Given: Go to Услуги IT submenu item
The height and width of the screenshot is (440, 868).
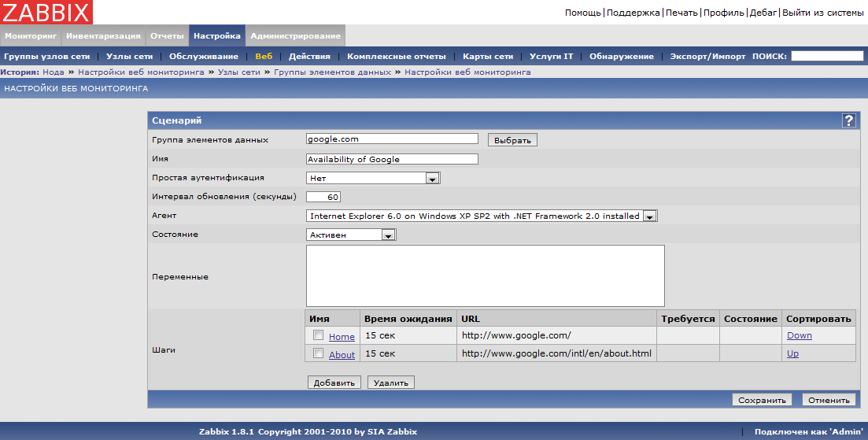Looking at the screenshot, I should [x=552, y=57].
